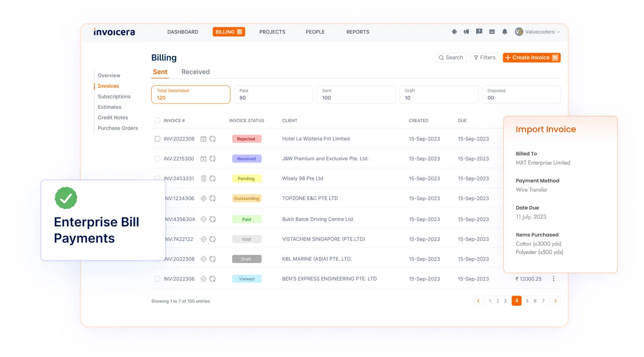Click the VC account avatar
This screenshot has width=644, height=357.
(x=519, y=32)
